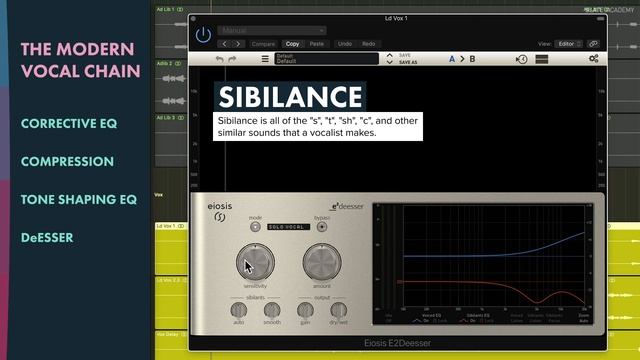Click the sensitivity knob
The image size is (640, 360).
[x=255, y=262]
